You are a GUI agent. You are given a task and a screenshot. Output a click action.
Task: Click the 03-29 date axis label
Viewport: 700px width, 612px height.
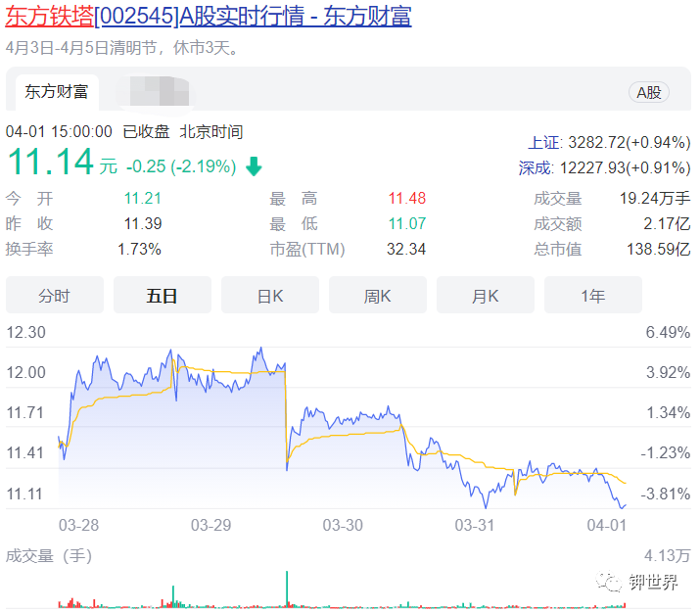click(210, 525)
